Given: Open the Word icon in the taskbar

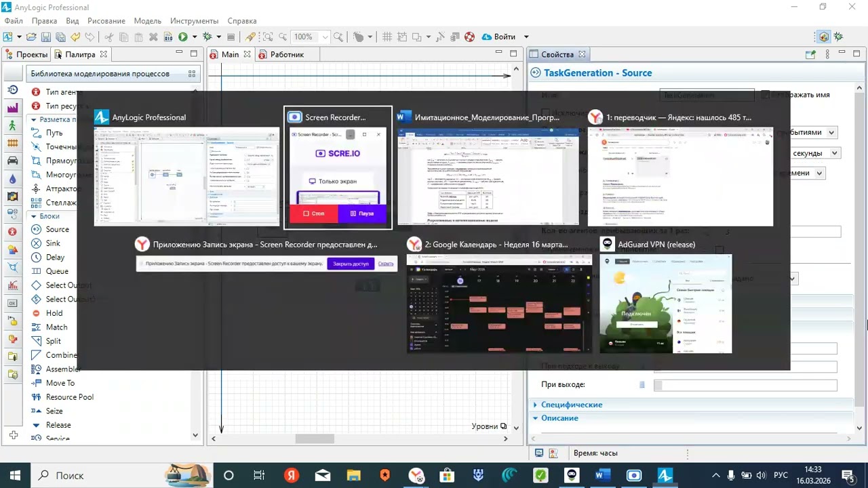Looking at the screenshot, I should tap(603, 475).
